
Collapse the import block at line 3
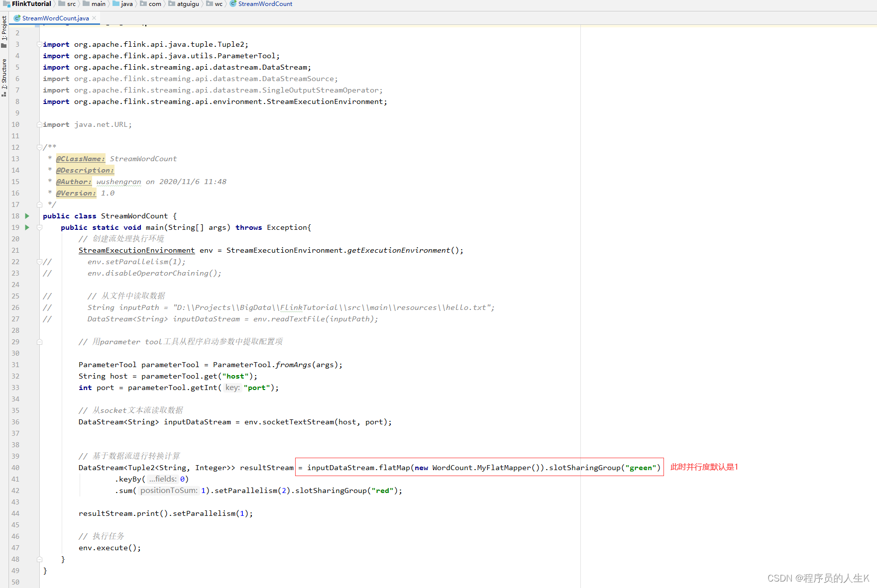coord(39,44)
